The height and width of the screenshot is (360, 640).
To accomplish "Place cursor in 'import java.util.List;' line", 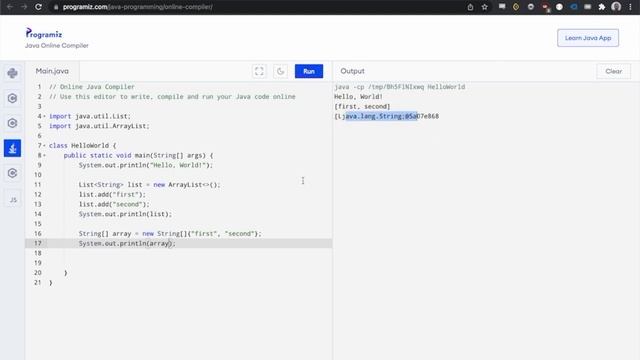I will pos(90,116).
